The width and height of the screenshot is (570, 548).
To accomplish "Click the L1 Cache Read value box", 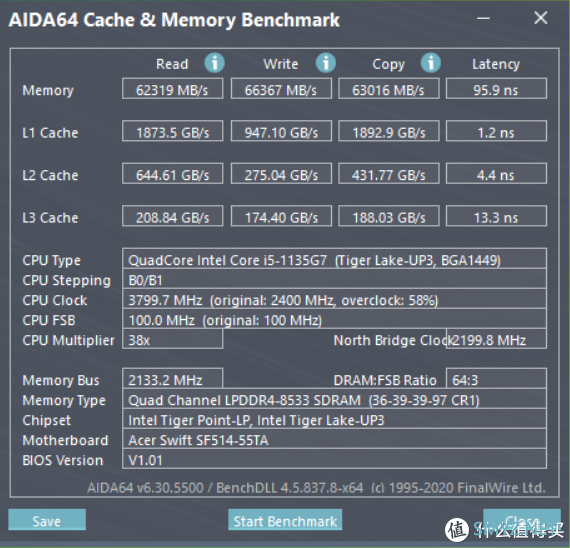I will pyautogui.click(x=172, y=131).
